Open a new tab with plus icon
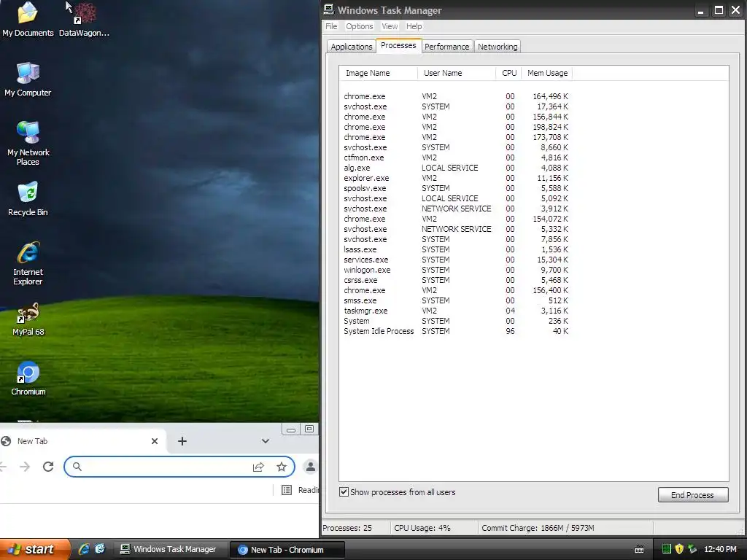The width and height of the screenshot is (747, 560). tap(182, 441)
